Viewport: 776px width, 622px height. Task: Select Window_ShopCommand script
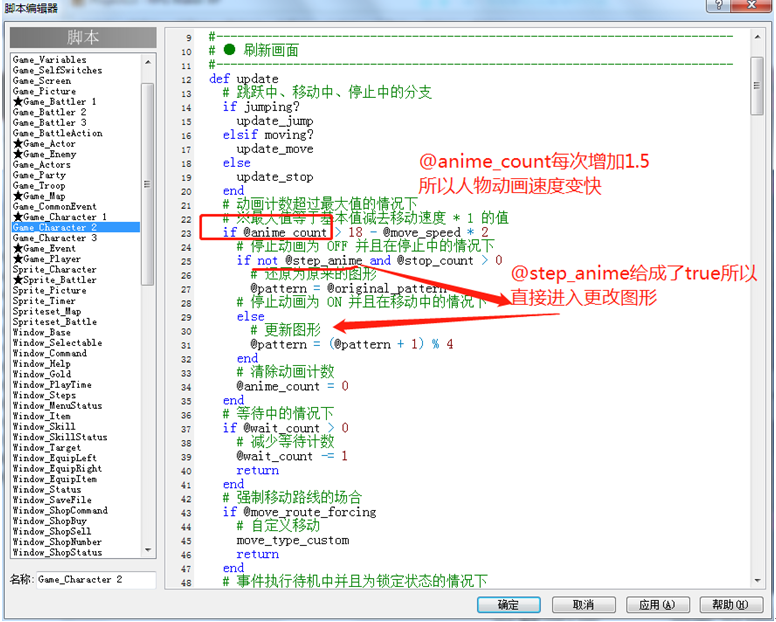(60, 510)
